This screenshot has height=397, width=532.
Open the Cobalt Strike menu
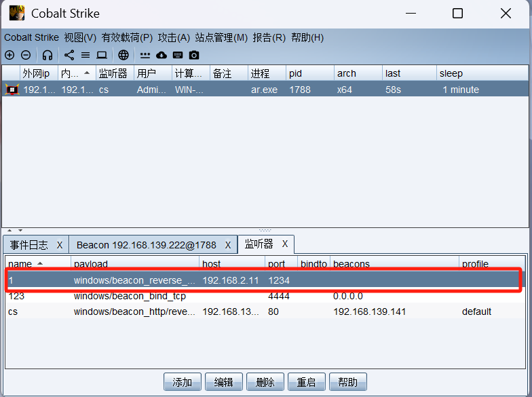[31, 37]
